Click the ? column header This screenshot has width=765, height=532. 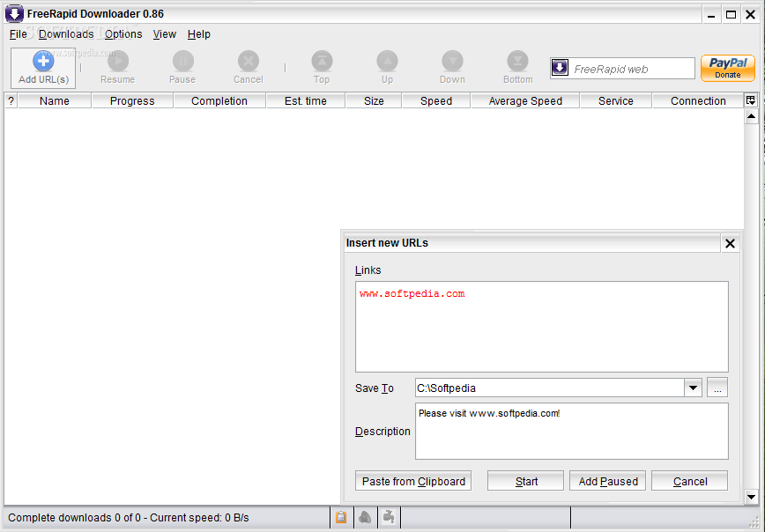[x=11, y=101]
